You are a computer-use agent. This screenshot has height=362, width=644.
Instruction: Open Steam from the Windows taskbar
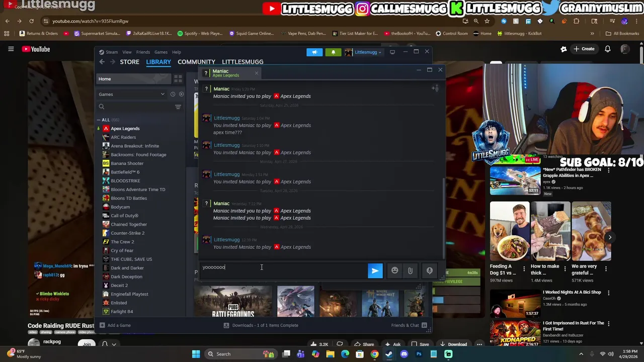(389, 354)
